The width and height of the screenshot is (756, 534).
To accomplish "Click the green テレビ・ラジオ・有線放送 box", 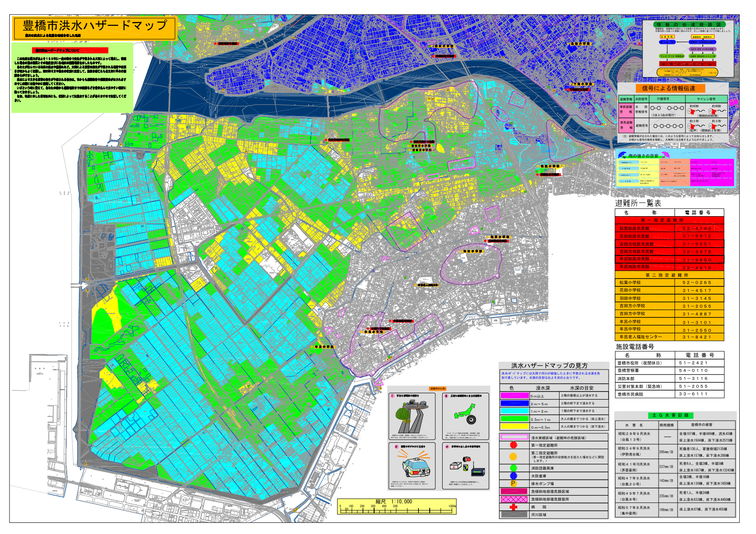I will click(672, 56).
